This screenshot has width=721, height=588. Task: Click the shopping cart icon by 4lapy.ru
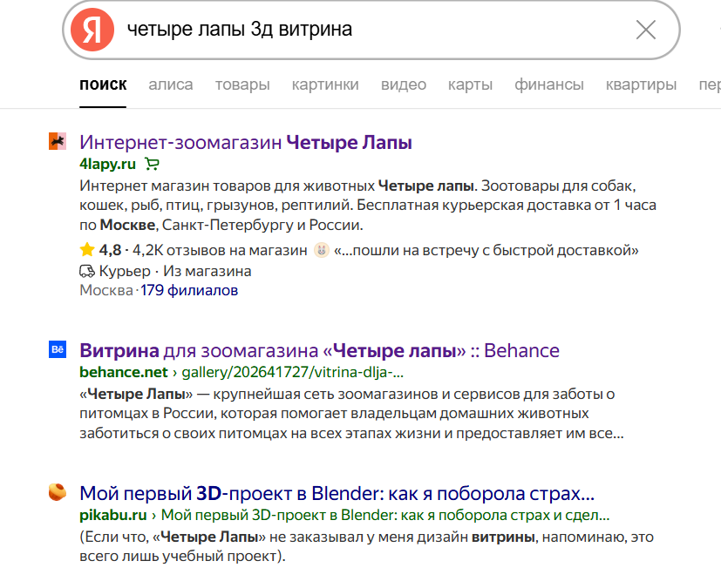tap(153, 163)
